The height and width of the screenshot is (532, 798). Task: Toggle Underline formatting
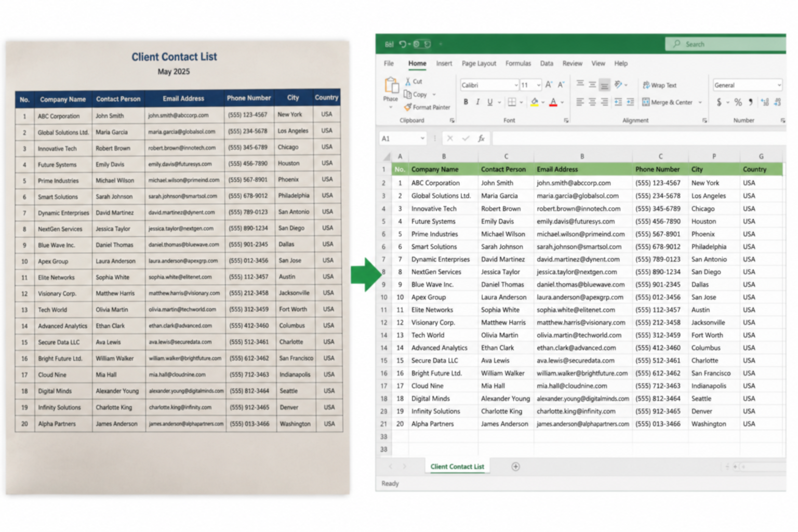point(489,102)
